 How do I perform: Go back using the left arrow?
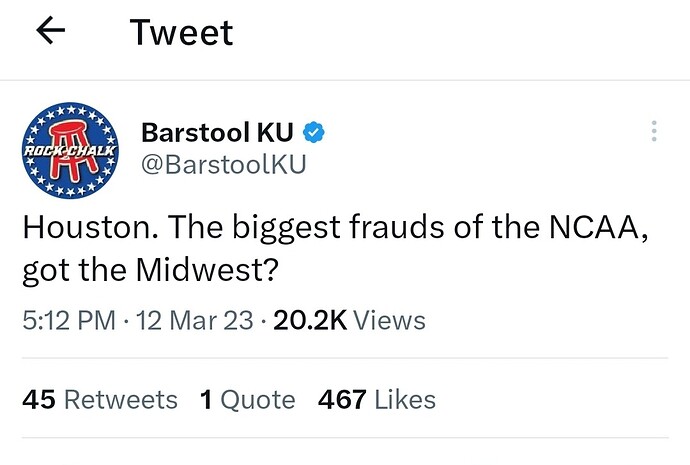point(51,30)
